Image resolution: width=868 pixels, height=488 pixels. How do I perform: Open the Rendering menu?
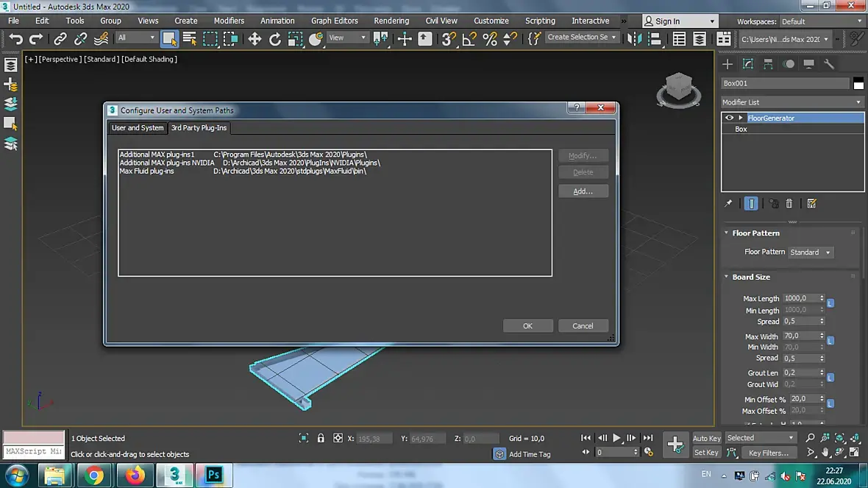(x=391, y=21)
